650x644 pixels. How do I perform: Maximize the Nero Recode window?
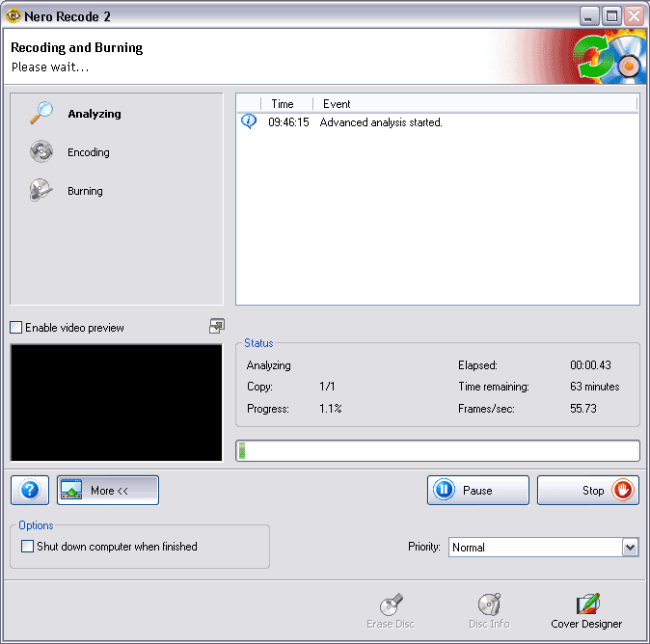[611, 16]
